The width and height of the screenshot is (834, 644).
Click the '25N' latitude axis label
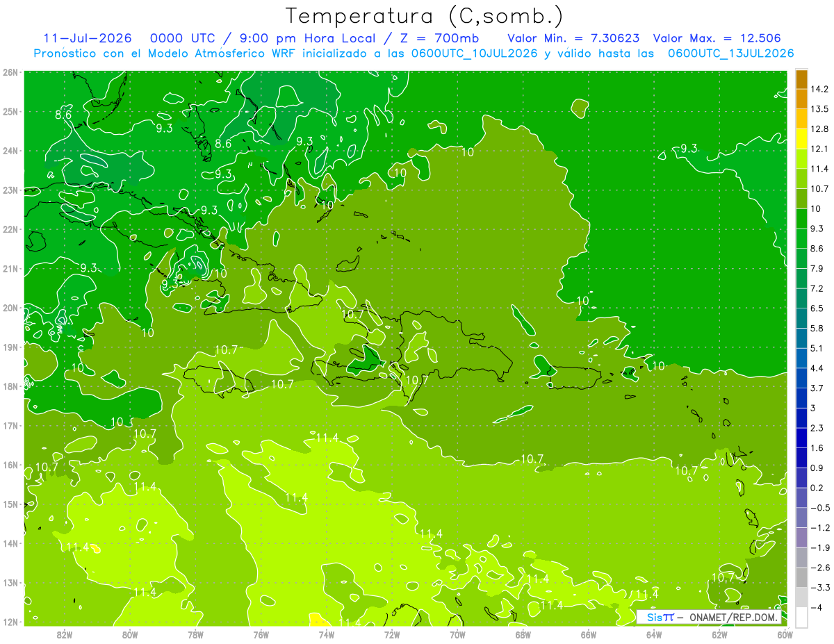click(x=10, y=111)
